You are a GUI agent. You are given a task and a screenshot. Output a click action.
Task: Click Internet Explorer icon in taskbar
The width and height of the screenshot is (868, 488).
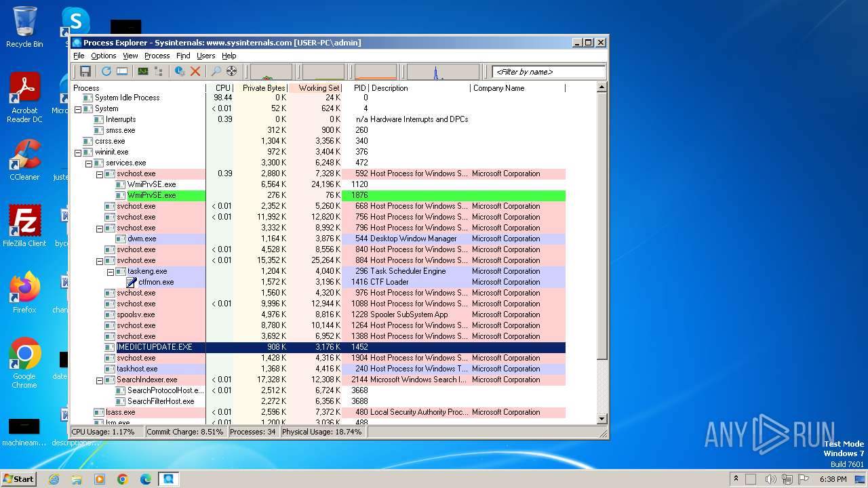coord(54,479)
